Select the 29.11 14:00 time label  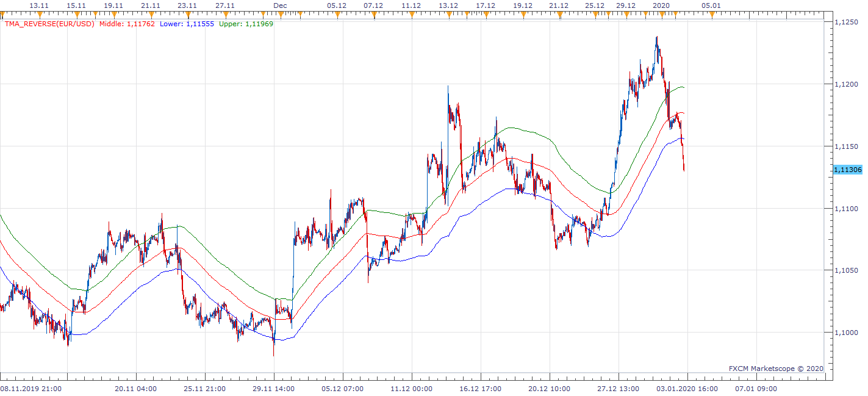(274, 388)
